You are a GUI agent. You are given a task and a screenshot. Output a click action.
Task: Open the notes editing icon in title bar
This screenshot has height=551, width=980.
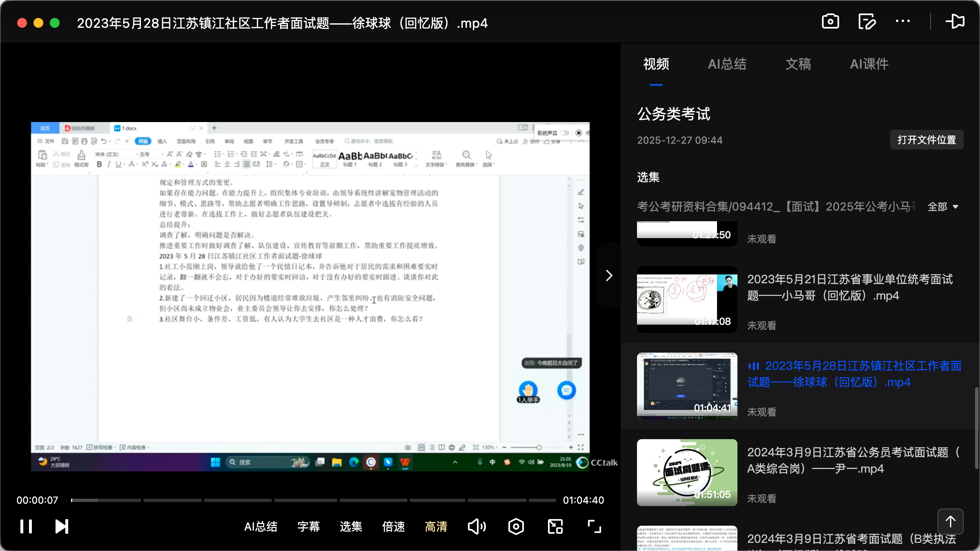pos(867,22)
